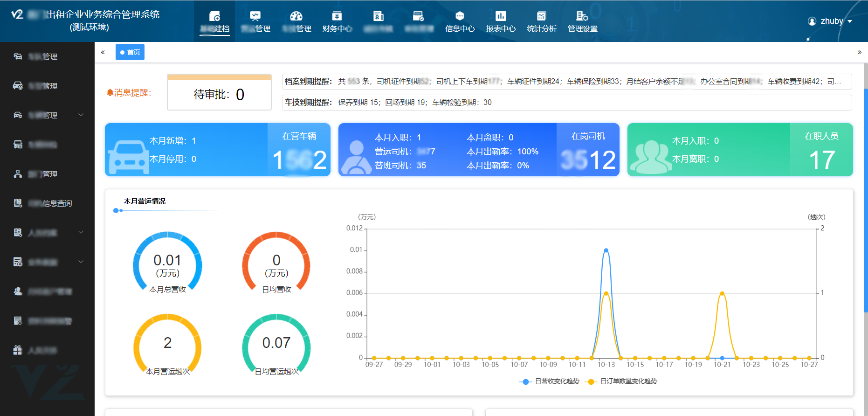868x416 pixels.
Task: Click the bar chart icon for 报表中心
Action: (501, 16)
